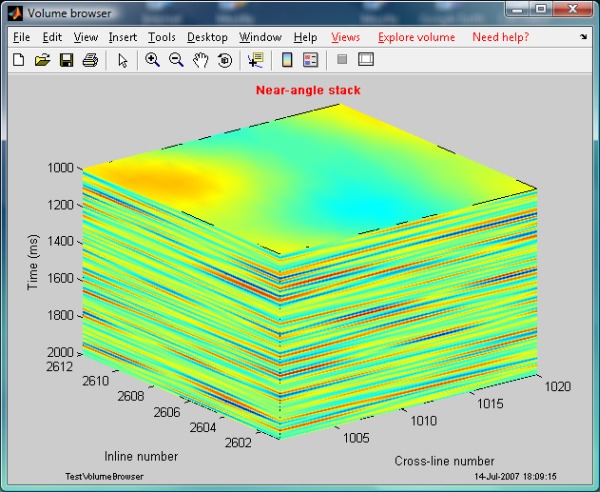Open the Tools menu

(161, 37)
